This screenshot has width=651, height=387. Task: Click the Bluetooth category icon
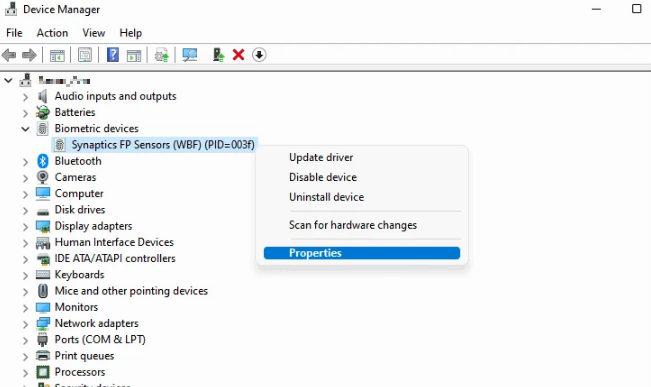click(x=43, y=161)
